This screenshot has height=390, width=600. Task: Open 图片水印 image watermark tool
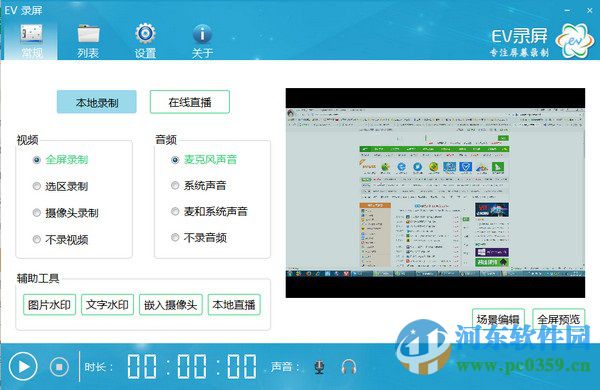49,305
